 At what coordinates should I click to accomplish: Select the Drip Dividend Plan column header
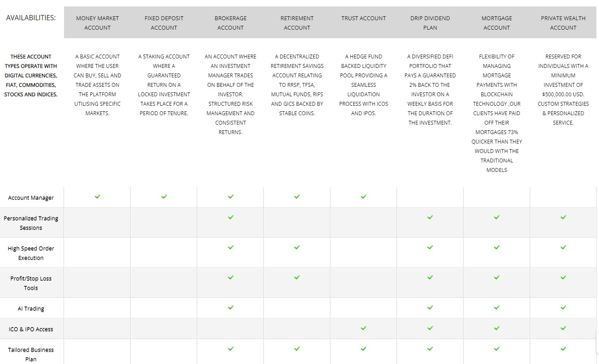[430, 23]
